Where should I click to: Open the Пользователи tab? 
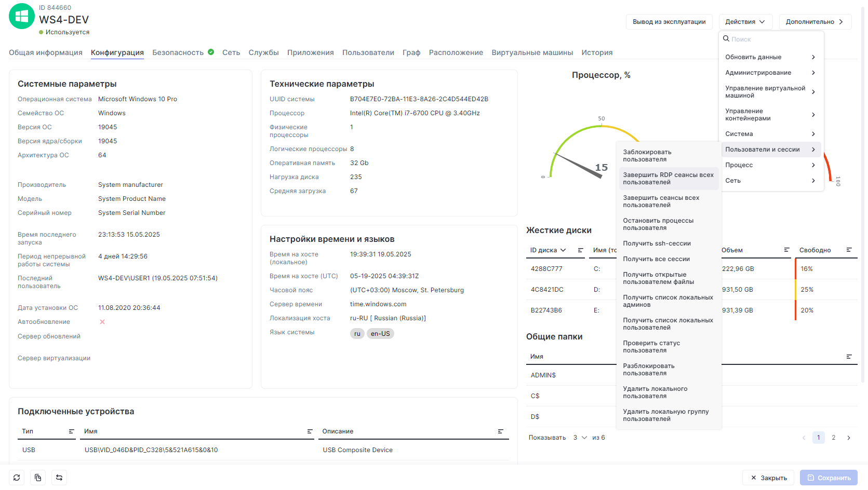click(x=368, y=52)
